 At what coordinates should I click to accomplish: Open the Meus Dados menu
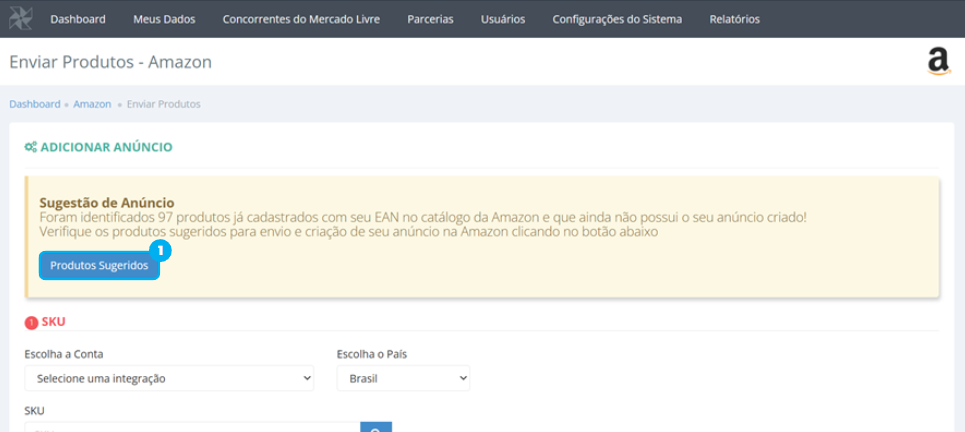click(164, 19)
